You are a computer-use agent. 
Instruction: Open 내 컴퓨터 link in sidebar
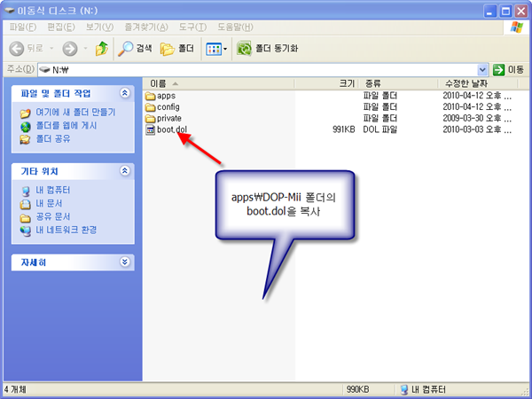click(x=53, y=190)
